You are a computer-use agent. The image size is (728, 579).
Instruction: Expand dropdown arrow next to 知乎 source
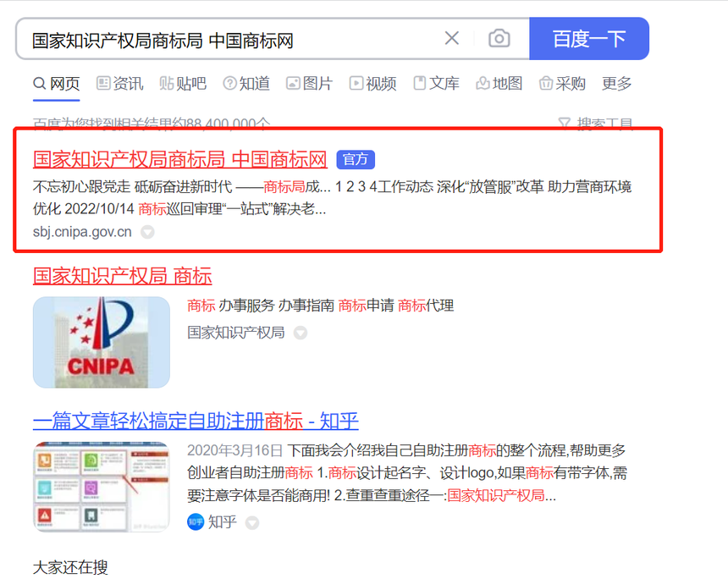[x=252, y=523]
